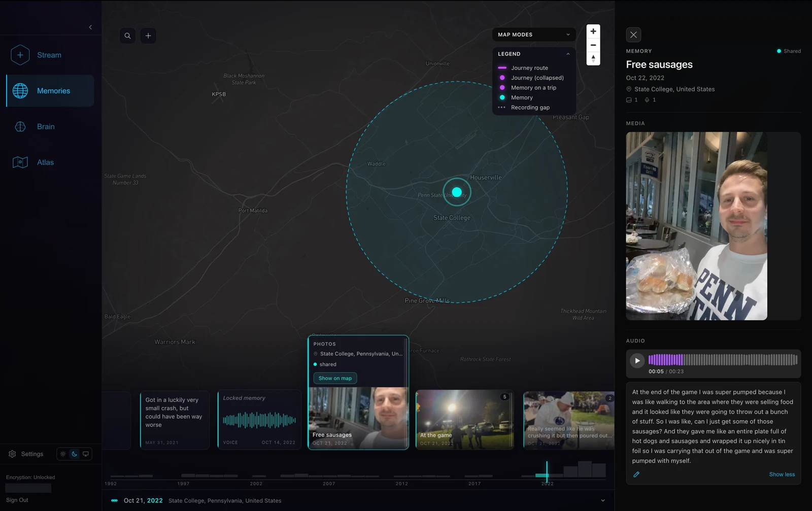Click the Recording gap legend entry

524,107
